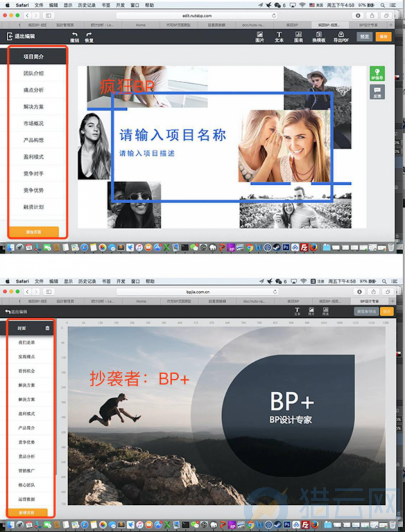Click the 图表 chart icon in the upper editor
The height and width of the screenshot is (532, 405).
pos(298,34)
